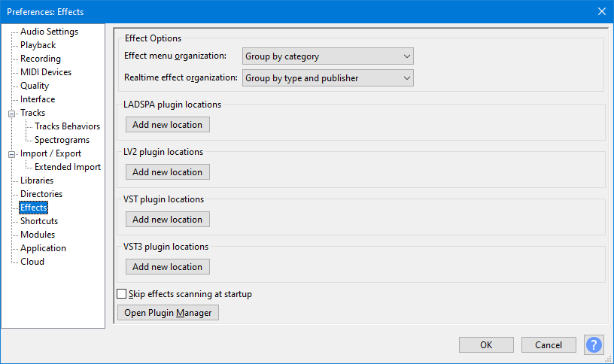Open the Plugin Manager
The height and width of the screenshot is (364, 614).
click(168, 313)
